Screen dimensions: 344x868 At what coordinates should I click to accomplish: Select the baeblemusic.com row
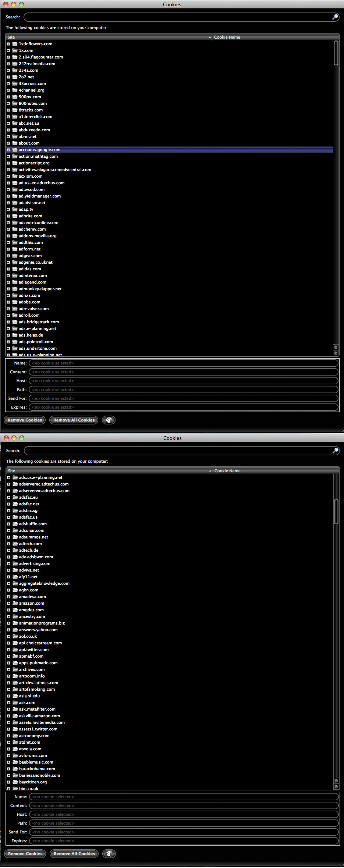(x=170, y=762)
